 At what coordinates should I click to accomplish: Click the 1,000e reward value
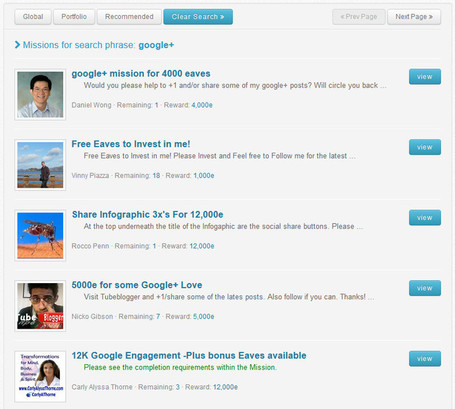tap(204, 175)
